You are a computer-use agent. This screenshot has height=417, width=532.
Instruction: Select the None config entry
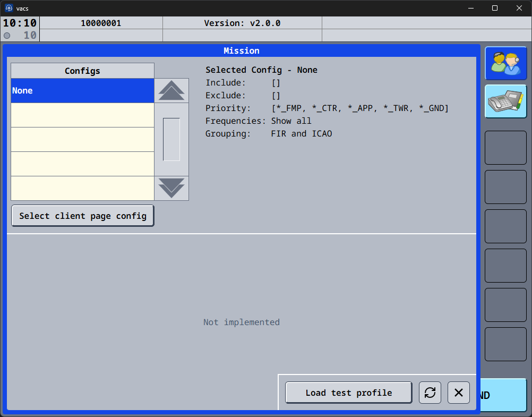coord(82,91)
